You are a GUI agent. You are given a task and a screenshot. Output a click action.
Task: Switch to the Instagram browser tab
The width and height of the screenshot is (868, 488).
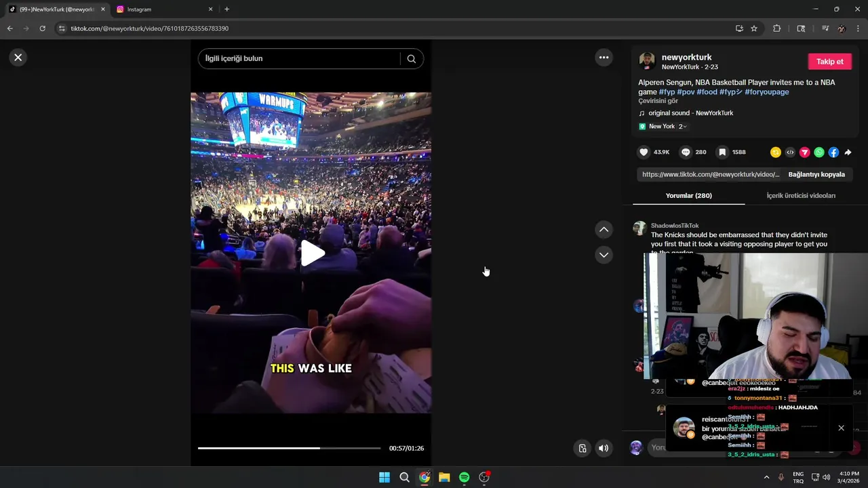tap(163, 9)
